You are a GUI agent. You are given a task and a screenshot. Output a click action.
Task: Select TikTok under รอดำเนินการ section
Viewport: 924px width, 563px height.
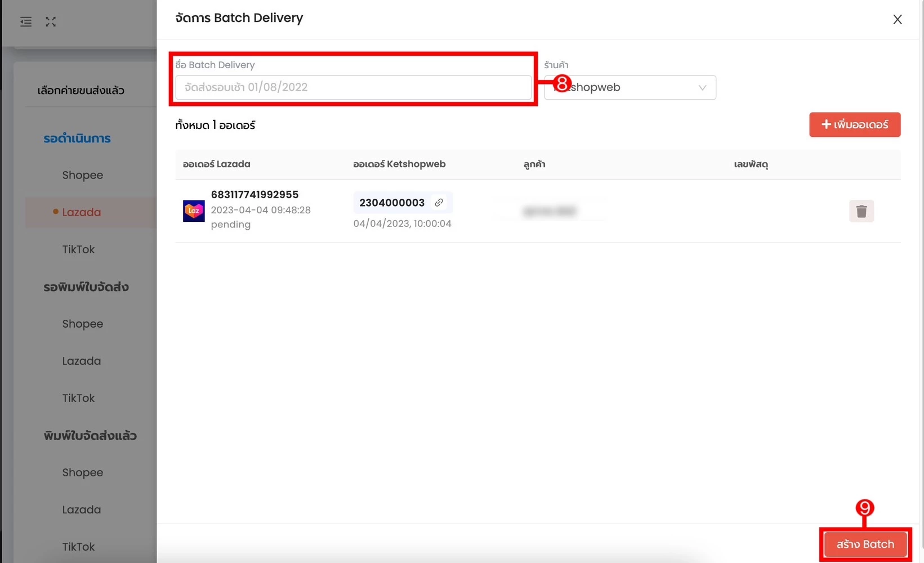(x=78, y=249)
